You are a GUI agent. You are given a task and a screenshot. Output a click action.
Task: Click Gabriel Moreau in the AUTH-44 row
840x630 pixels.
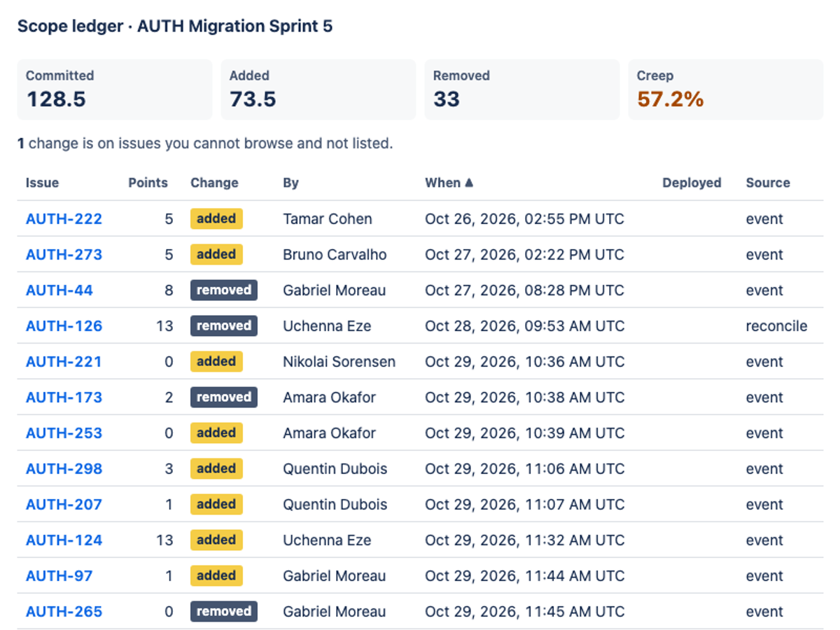point(335,290)
